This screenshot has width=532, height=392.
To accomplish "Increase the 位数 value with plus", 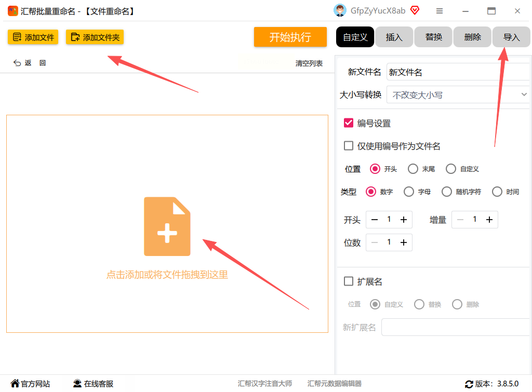I will click(403, 242).
